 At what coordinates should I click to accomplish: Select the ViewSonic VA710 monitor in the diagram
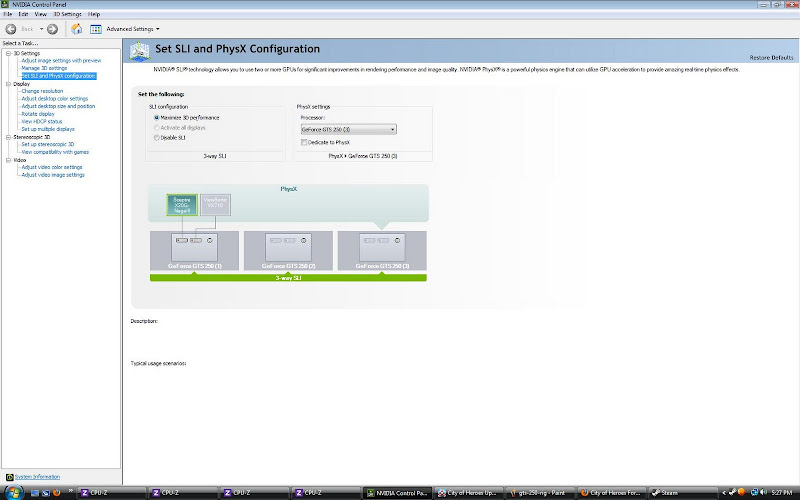click(215, 205)
